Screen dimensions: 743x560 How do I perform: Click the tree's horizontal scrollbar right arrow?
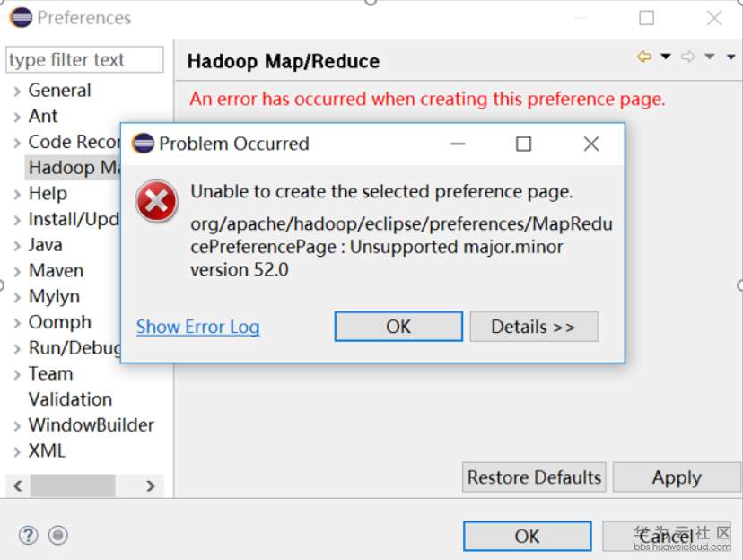(x=151, y=486)
